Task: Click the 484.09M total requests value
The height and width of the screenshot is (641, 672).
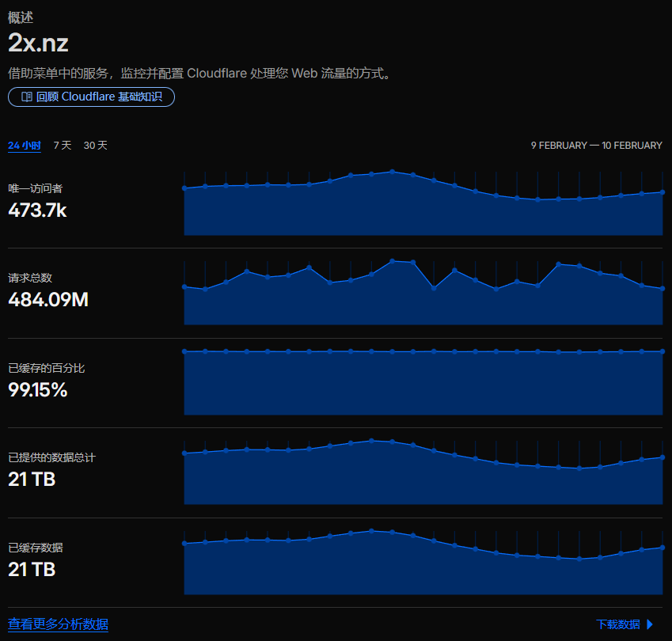Action: [x=47, y=300]
